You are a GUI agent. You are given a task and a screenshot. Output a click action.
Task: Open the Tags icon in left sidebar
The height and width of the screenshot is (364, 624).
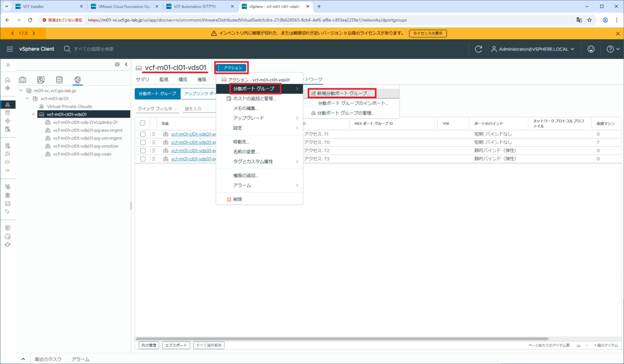click(7, 212)
